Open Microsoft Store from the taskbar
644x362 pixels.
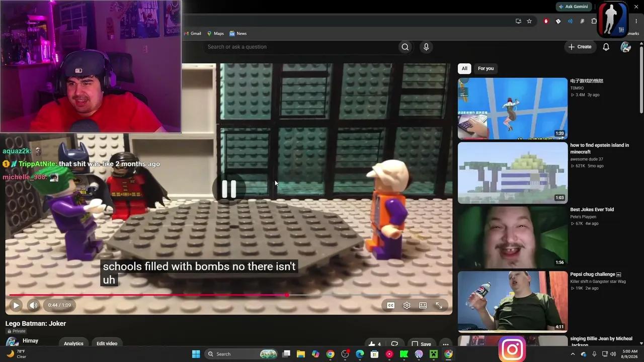(374, 354)
